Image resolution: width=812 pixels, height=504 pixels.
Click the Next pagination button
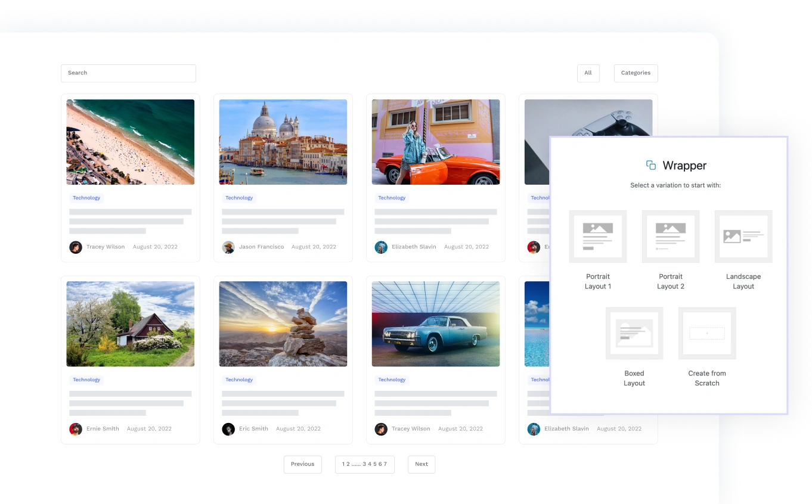click(421, 463)
